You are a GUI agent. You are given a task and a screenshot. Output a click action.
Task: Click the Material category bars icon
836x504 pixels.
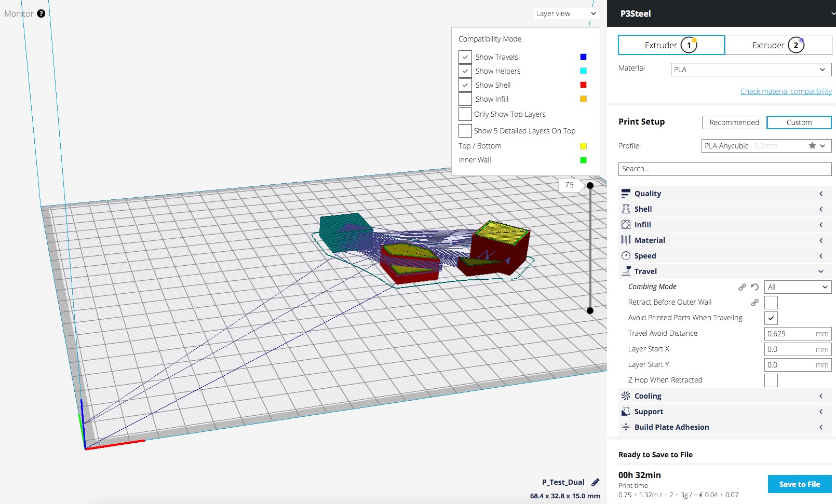[x=626, y=240]
